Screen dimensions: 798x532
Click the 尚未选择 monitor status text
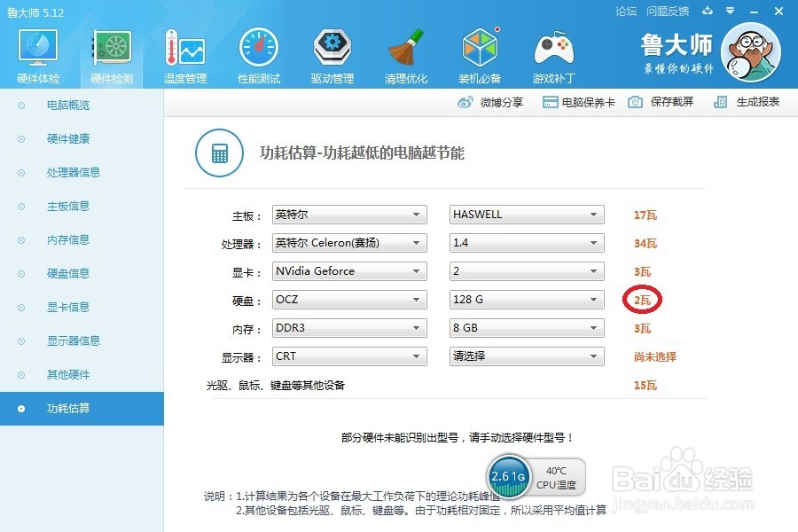[655, 356]
